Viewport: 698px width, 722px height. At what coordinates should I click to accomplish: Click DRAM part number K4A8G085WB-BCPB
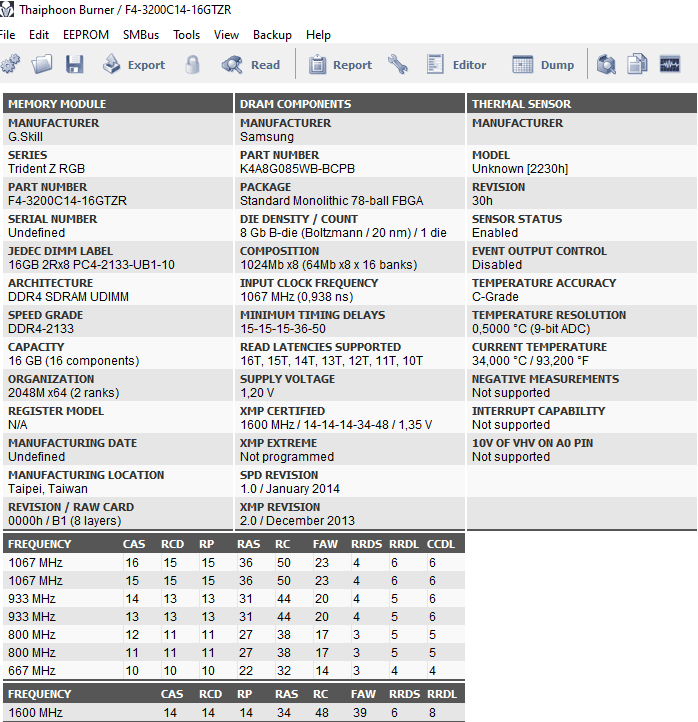click(297, 169)
